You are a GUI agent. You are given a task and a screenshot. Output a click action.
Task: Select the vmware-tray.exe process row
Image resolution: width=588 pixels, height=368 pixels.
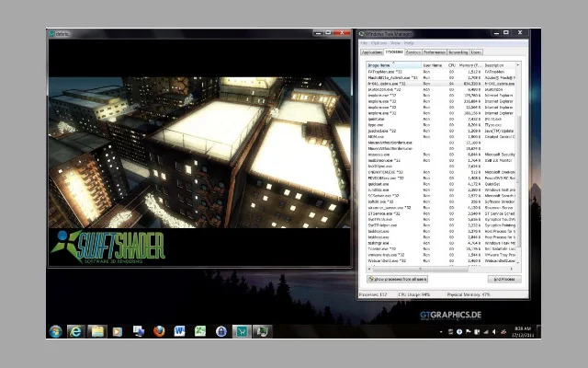pyautogui.click(x=441, y=255)
